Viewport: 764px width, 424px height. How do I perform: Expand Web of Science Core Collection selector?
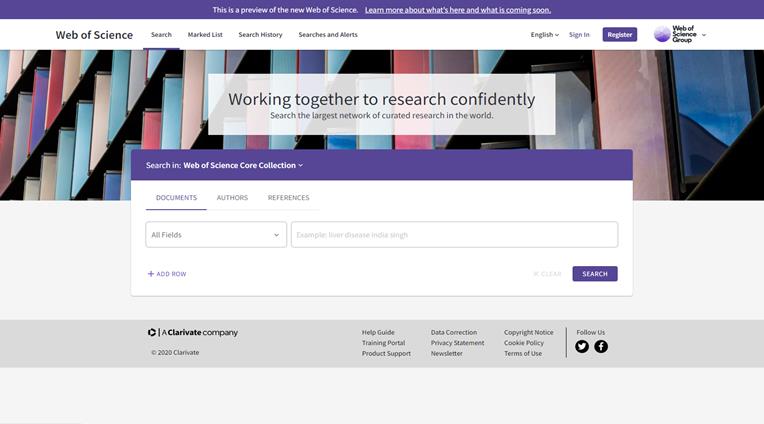tap(243, 165)
